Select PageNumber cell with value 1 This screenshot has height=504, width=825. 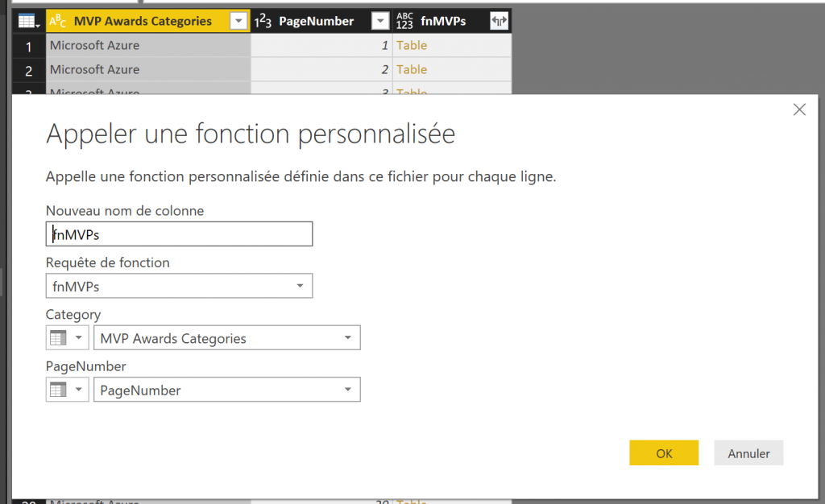(321, 45)
